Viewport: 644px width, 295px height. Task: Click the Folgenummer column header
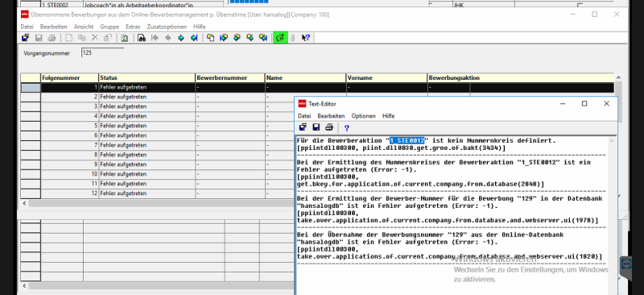pos(70,77)
